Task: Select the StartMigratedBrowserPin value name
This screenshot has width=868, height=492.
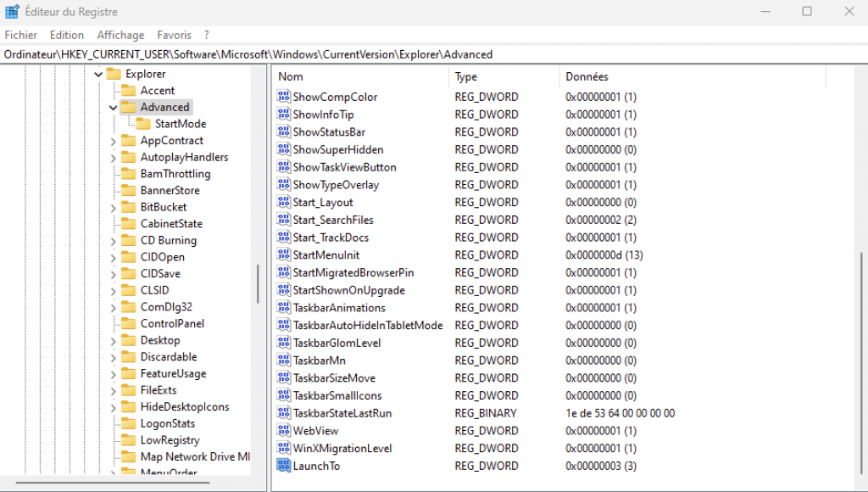Action: point(353,272)
